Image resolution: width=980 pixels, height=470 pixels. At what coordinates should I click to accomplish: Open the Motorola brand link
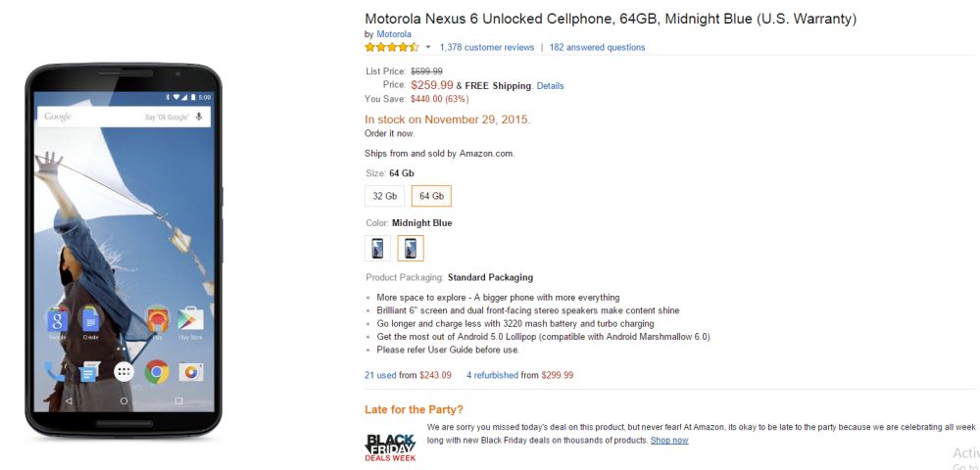tap(394, 34)
